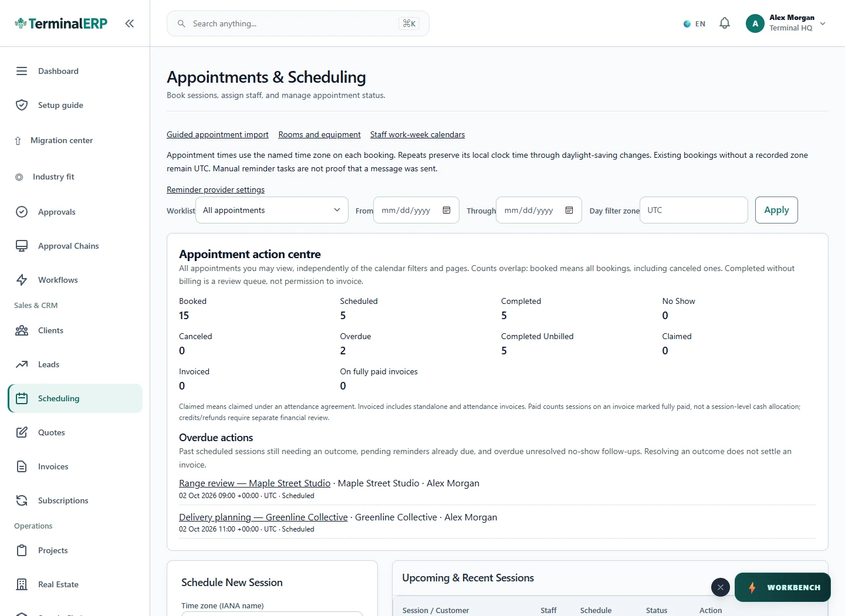Open Guided appointment import link

(x=218, y=134)
